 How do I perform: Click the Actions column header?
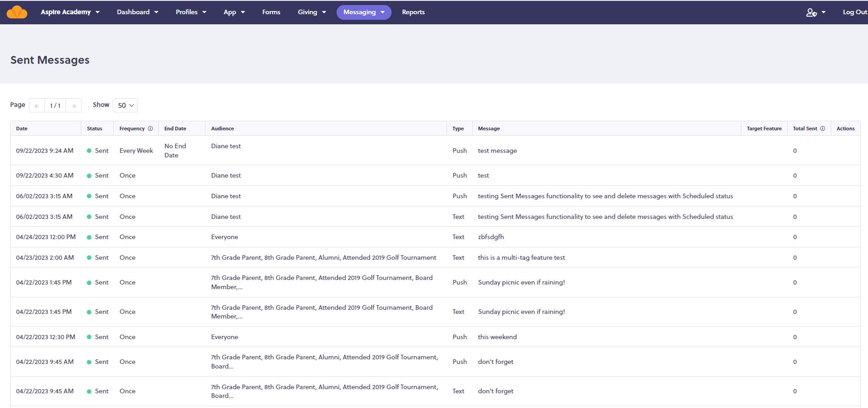click(846, 129)
